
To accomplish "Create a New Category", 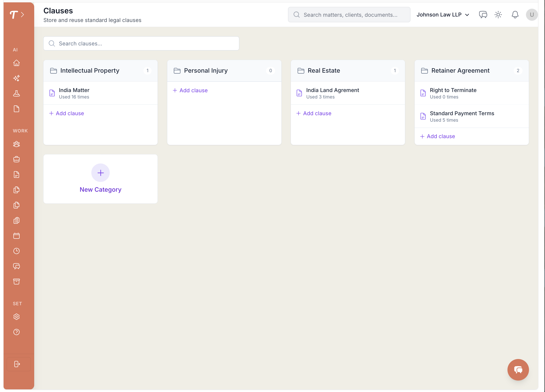I will click(100, 179).
